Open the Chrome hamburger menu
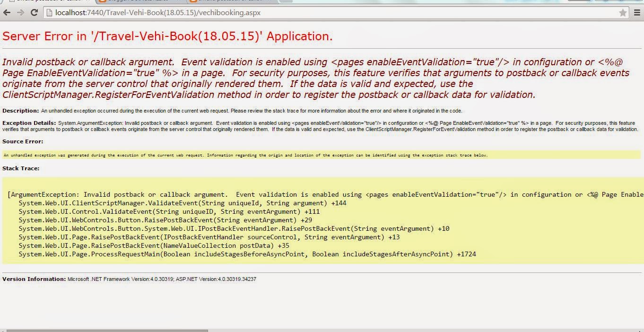644x332 pixels. [x=637, y=13]
